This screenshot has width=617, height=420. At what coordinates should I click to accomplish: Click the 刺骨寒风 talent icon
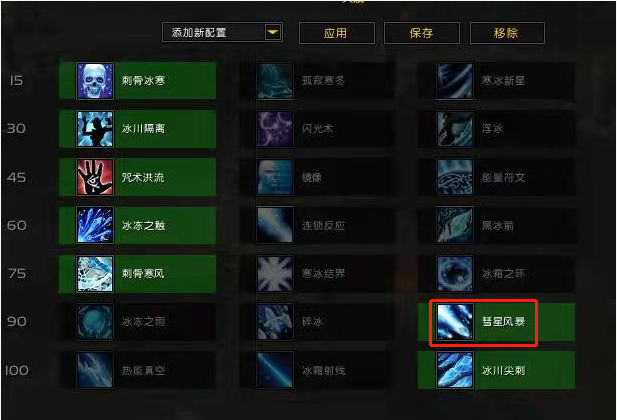point(95,274)
